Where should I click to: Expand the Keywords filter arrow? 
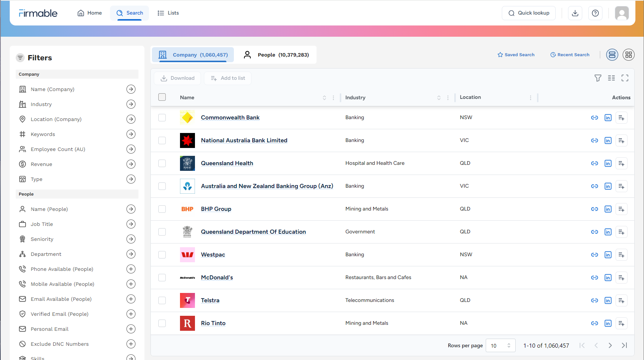coord(131,134)
